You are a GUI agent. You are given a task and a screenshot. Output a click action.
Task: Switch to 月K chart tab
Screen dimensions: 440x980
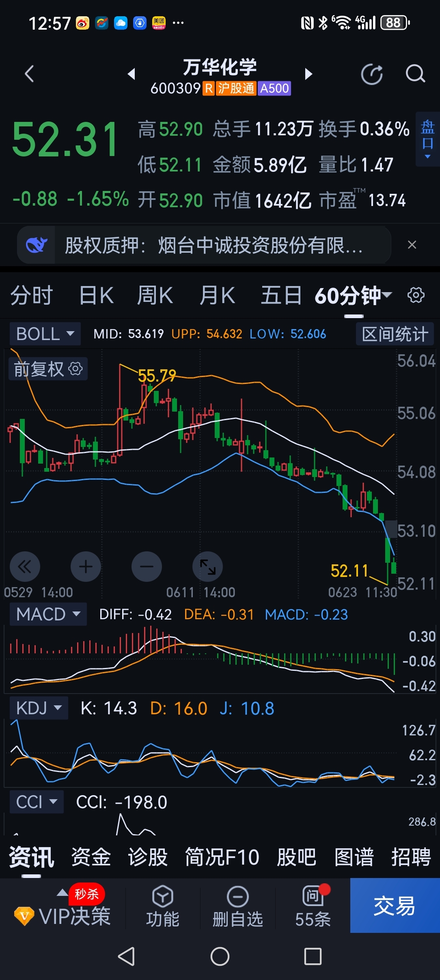217,295
